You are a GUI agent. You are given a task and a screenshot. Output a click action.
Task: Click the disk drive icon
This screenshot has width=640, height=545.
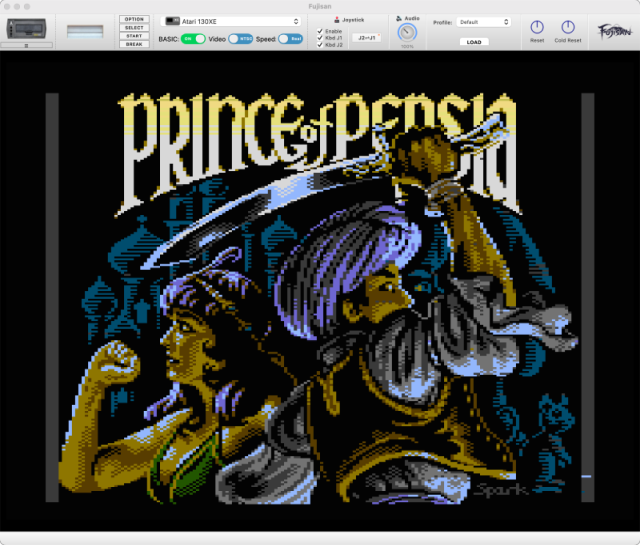tap(27, 29)
